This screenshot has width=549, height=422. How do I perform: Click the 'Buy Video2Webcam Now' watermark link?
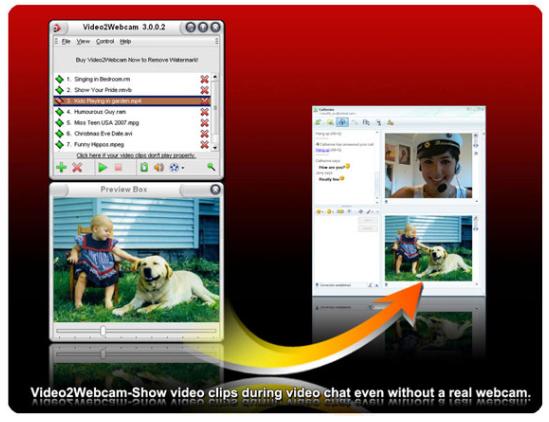tap(137, 60)
